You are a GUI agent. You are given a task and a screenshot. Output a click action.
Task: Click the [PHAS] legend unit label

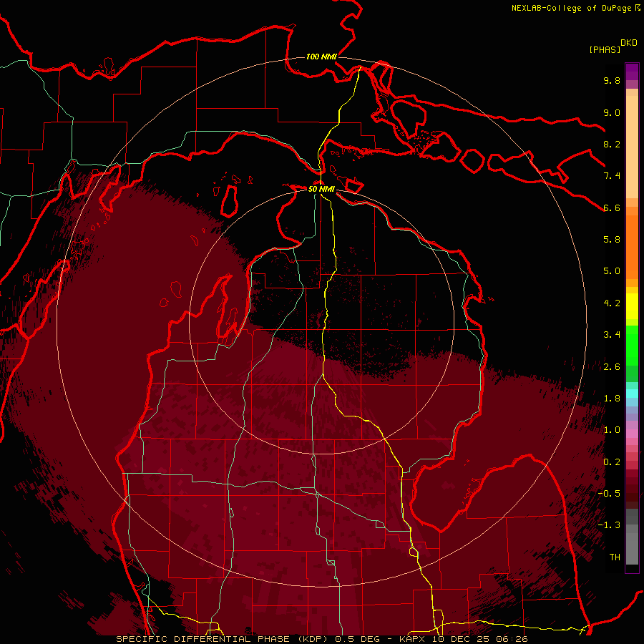pos(605,50)
